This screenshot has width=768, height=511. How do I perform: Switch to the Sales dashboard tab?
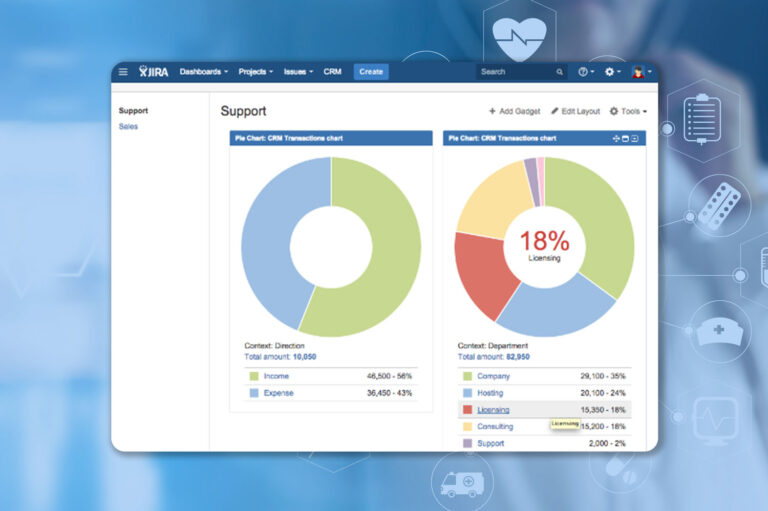128,127
